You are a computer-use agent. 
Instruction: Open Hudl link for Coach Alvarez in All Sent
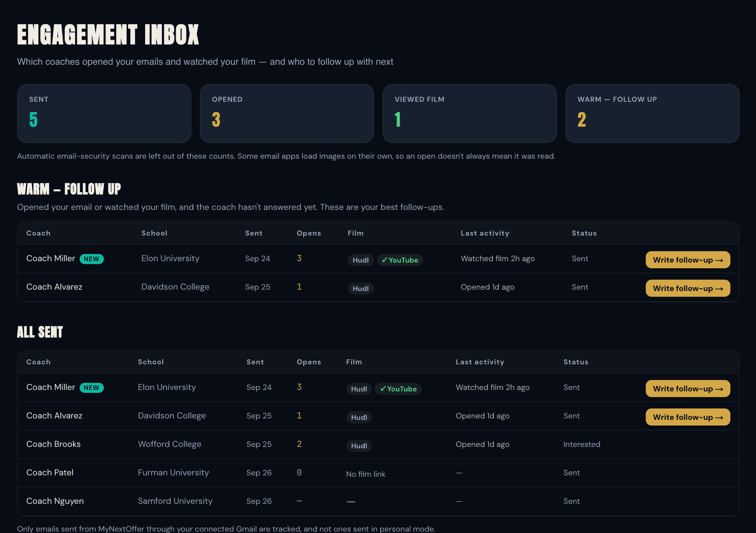pyautogui.click(x=359, y=417)
